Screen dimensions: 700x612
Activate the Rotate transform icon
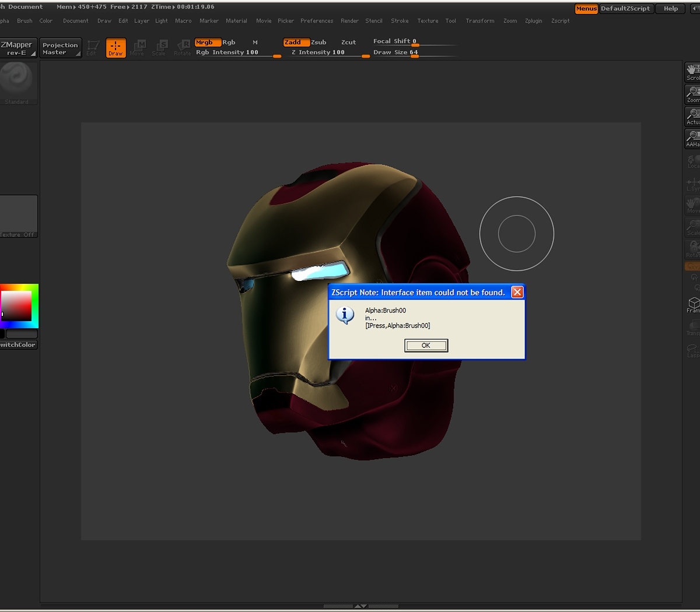[183, 48]
